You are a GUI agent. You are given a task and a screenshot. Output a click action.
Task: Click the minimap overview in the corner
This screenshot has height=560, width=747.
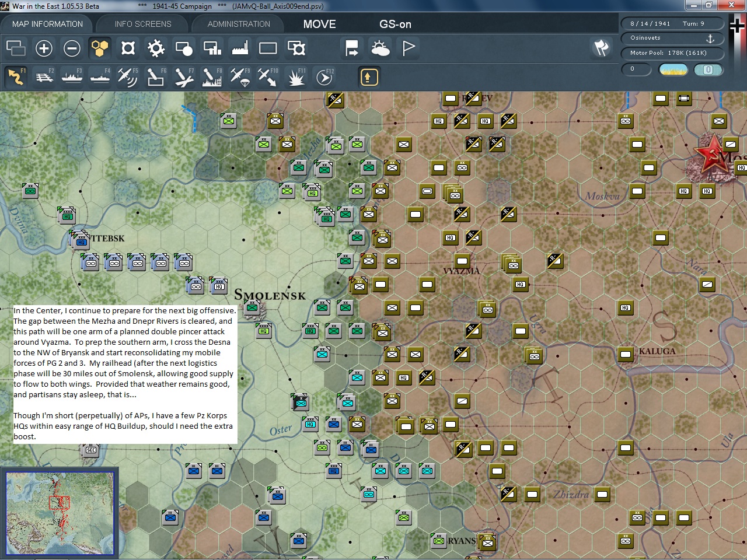60,513
